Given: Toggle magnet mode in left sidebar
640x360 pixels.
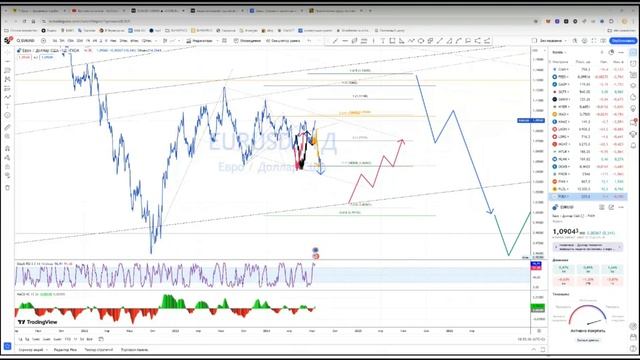Looking at the screenshot, I should tap(7, 148).
